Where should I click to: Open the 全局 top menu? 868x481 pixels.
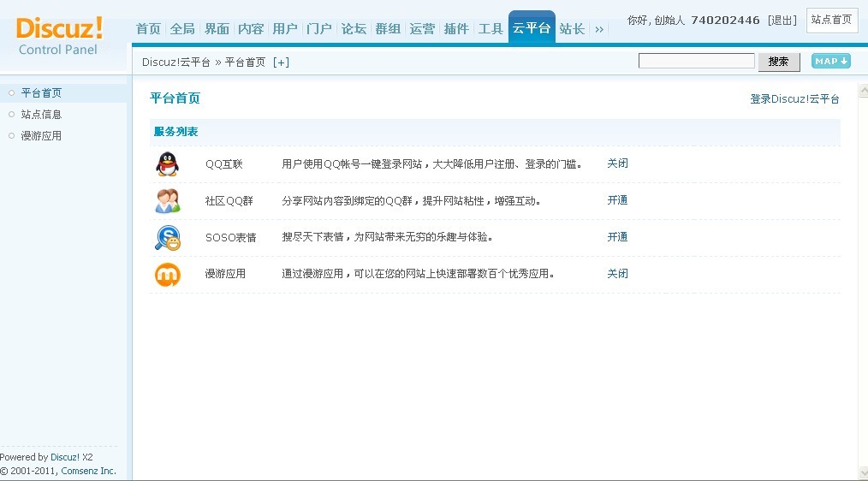[x=182, y=29]
